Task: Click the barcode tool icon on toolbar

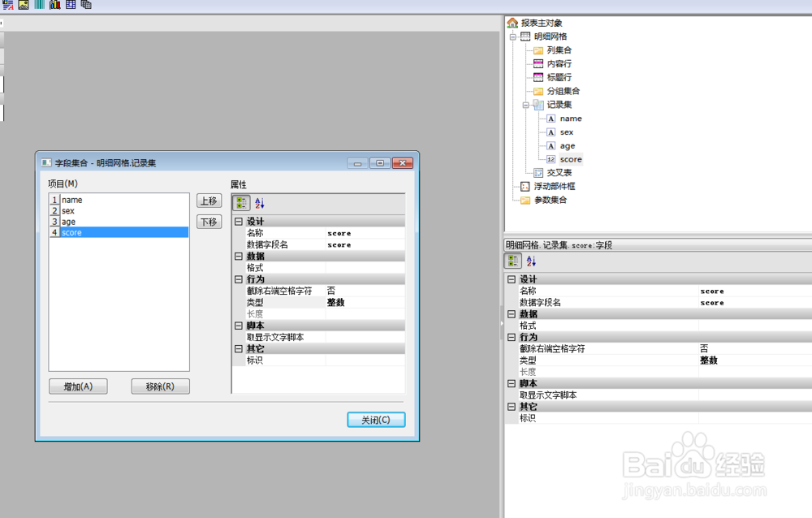Action: 39,5
